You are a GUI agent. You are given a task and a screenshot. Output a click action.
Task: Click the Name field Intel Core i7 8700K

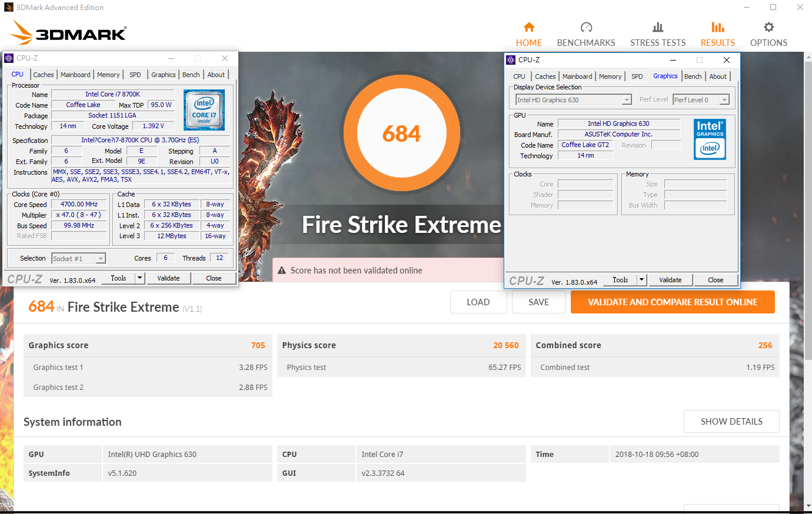point(112,94)
